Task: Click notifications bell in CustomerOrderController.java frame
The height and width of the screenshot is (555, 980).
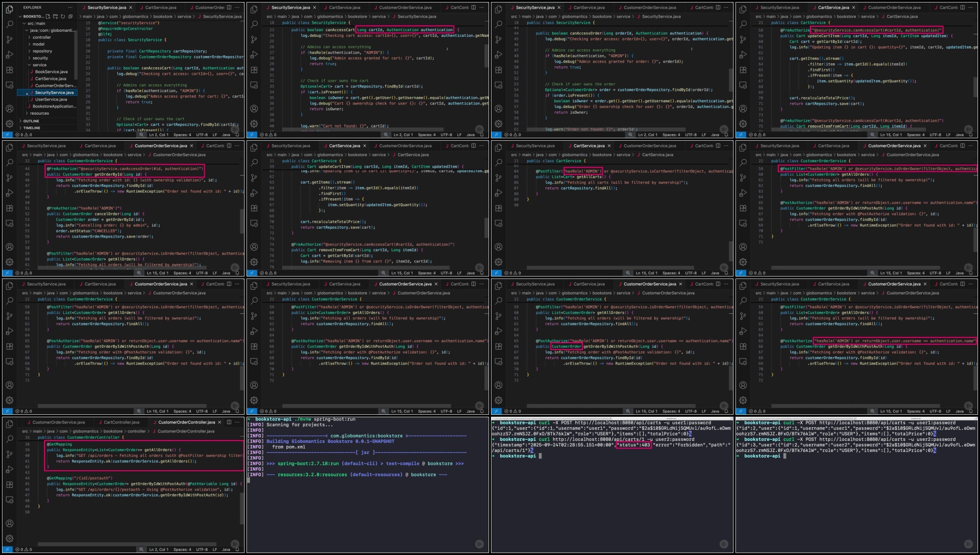Action: pos(238,549)
